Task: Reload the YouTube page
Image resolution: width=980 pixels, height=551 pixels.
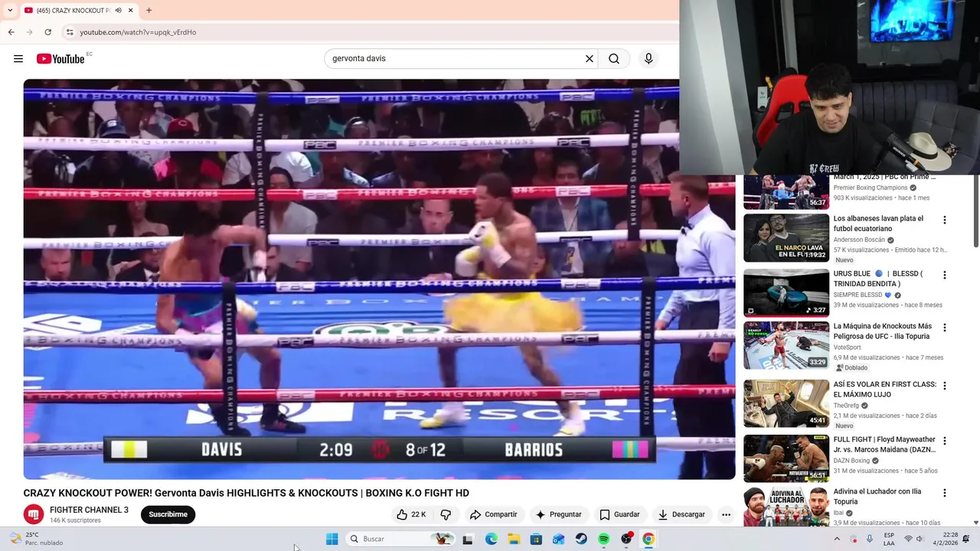Action: pyautogui.click(x=47, y=32)
